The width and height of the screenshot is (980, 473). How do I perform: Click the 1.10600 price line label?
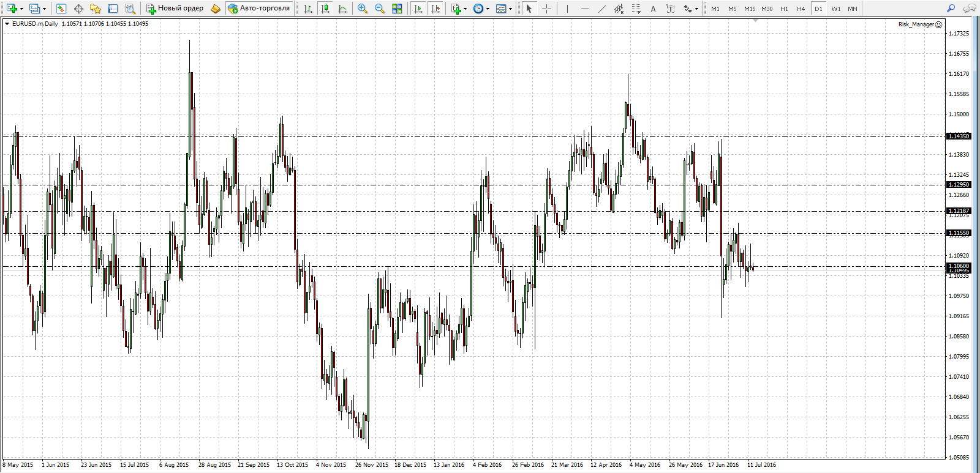pos(959,266)
